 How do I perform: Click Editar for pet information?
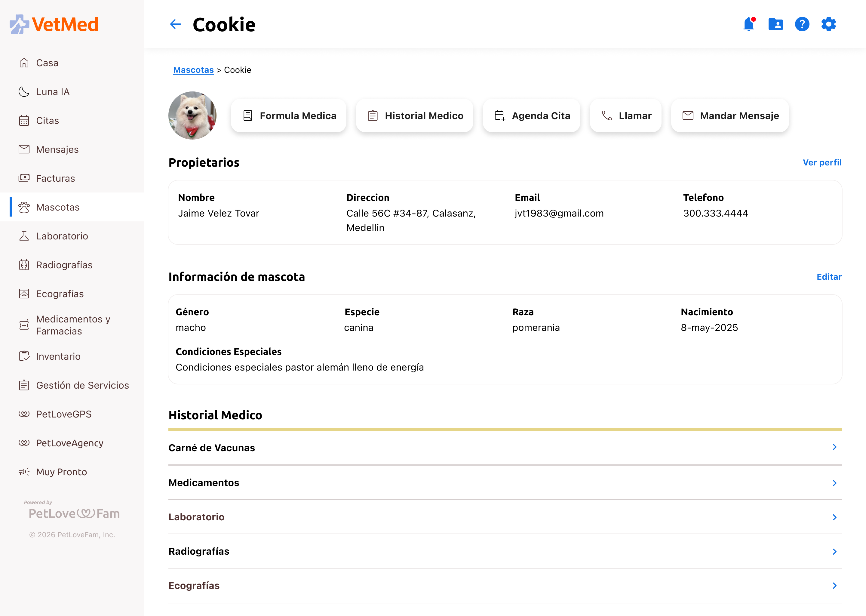click(x=829, y=276)
